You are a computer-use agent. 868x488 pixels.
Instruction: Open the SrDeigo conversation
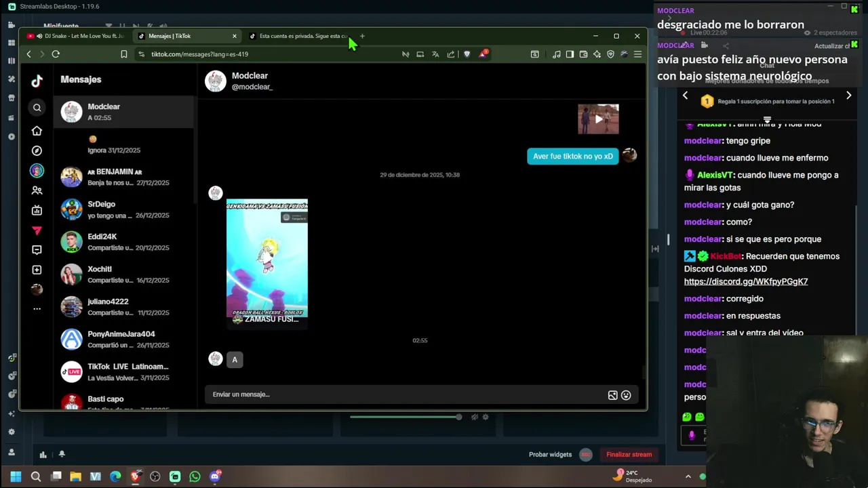pyautogui.click(x=124, y=209)
